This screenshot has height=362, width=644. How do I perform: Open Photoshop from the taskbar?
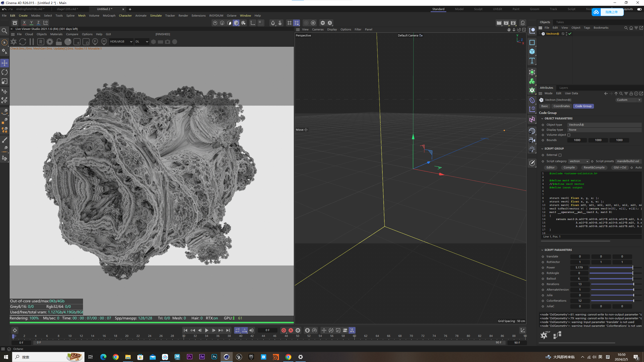[x=214, y=357]
